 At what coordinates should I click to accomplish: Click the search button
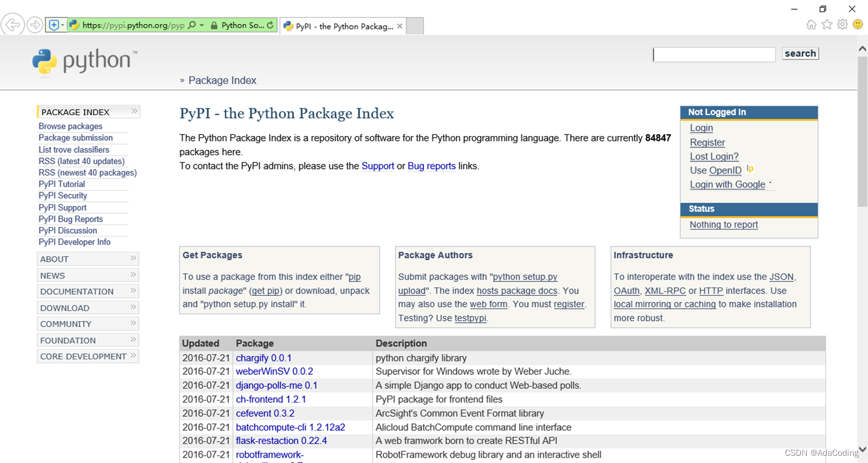click(800, 53)
